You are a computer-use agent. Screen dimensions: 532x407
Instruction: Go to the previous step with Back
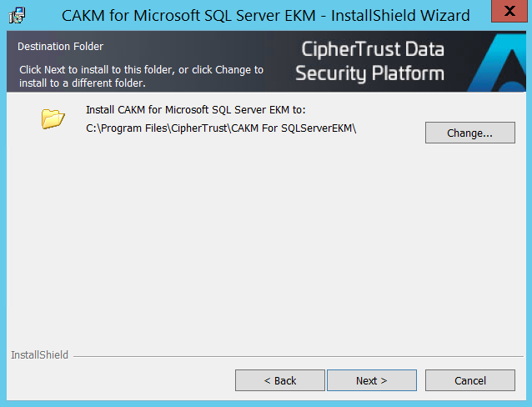[x=279, y=380]
